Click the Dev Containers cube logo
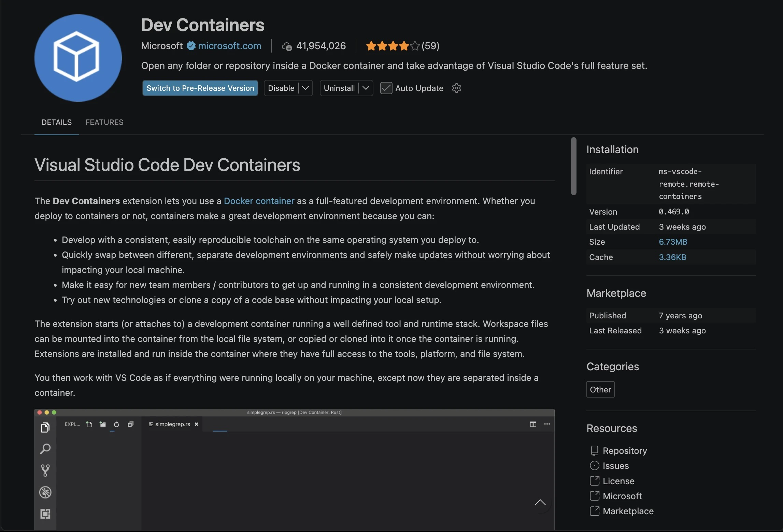This screenshot has height=532, width=783. coord(78,58)
